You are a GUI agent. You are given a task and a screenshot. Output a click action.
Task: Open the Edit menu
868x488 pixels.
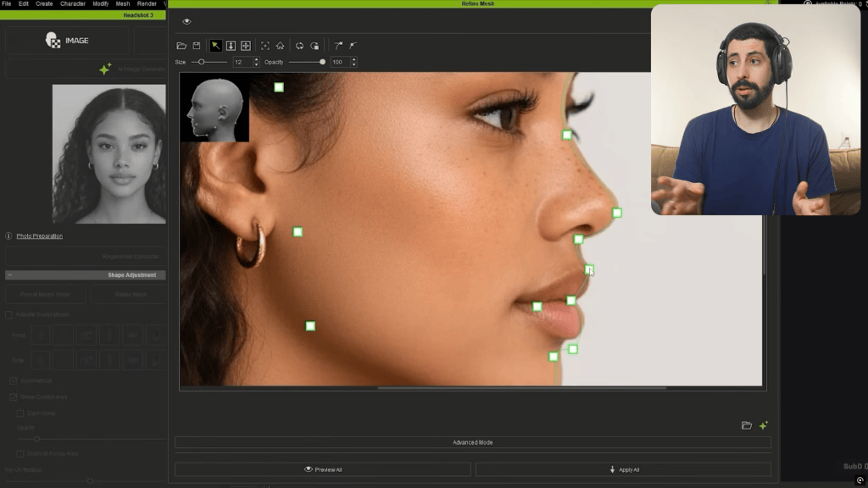(23, 4)
